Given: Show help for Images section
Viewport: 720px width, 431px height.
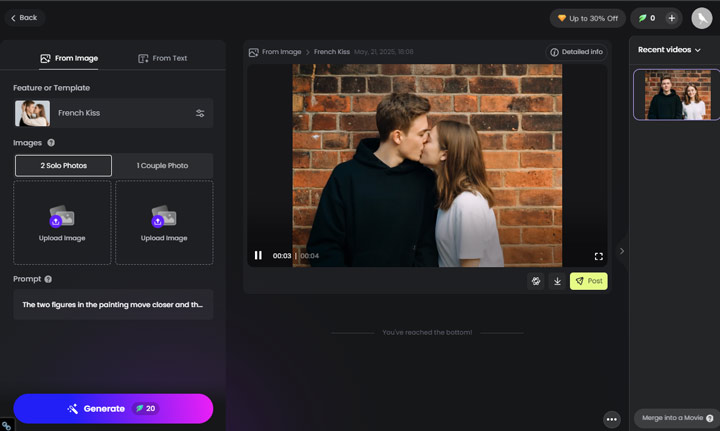Looking at the screenshot, I should click(51, 143).
